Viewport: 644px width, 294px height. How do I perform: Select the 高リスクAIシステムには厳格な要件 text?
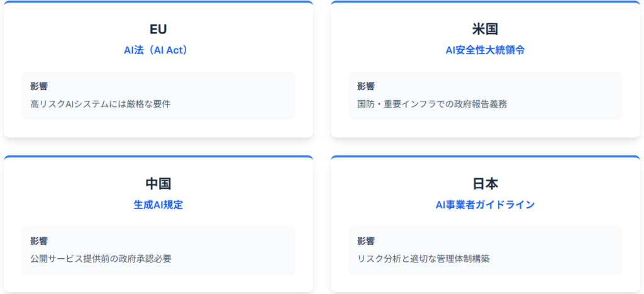101,103
